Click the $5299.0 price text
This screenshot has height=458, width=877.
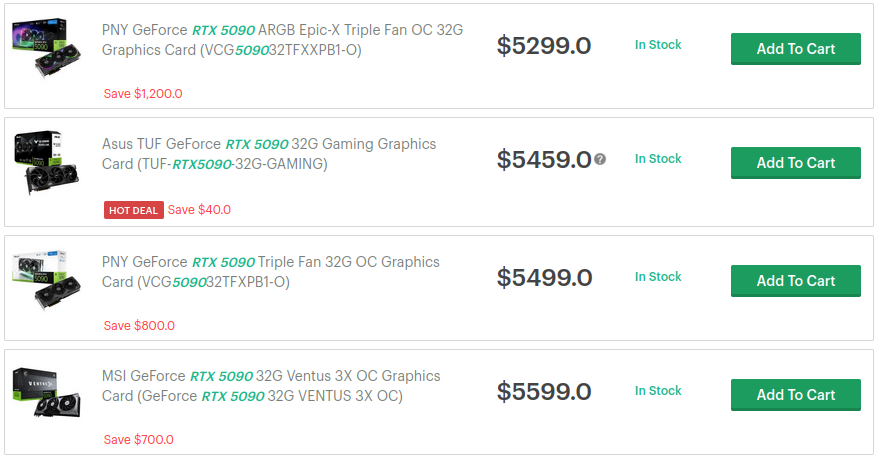click(x=544, y=46)
